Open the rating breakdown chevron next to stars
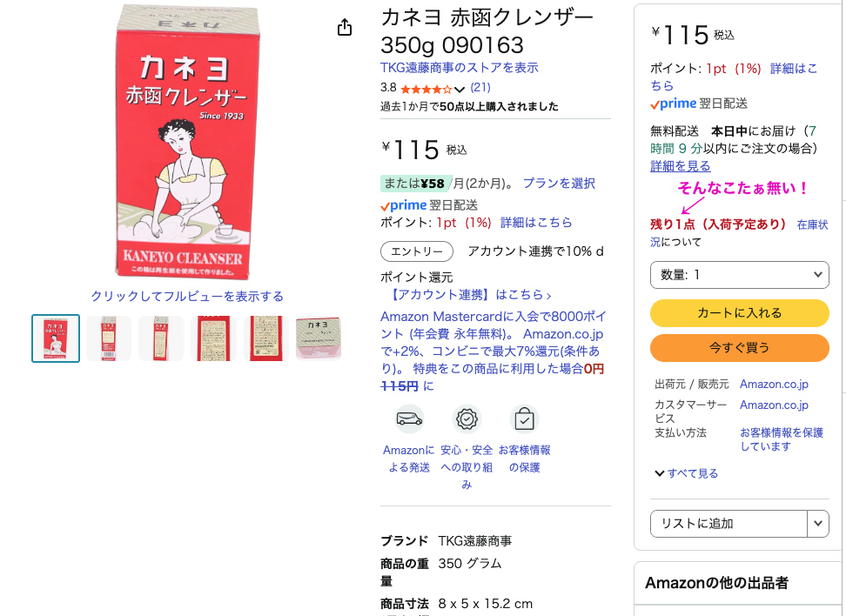The image size is (846, 616). pos(460,89)
